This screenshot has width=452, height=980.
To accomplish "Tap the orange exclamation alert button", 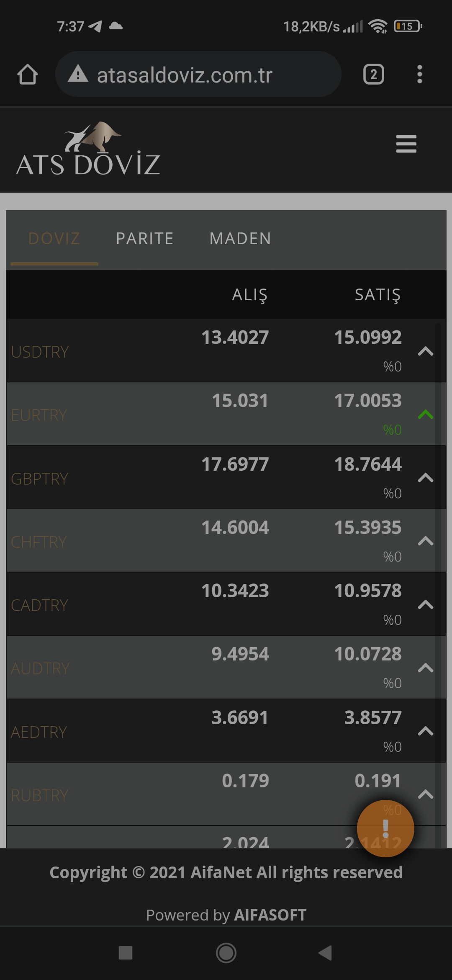I will click(x=385, y=828).
